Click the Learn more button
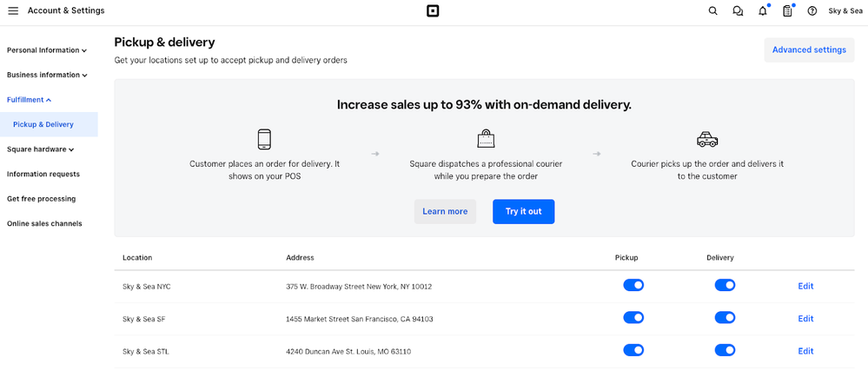This screenshot has width=868, height=371. 445,211
